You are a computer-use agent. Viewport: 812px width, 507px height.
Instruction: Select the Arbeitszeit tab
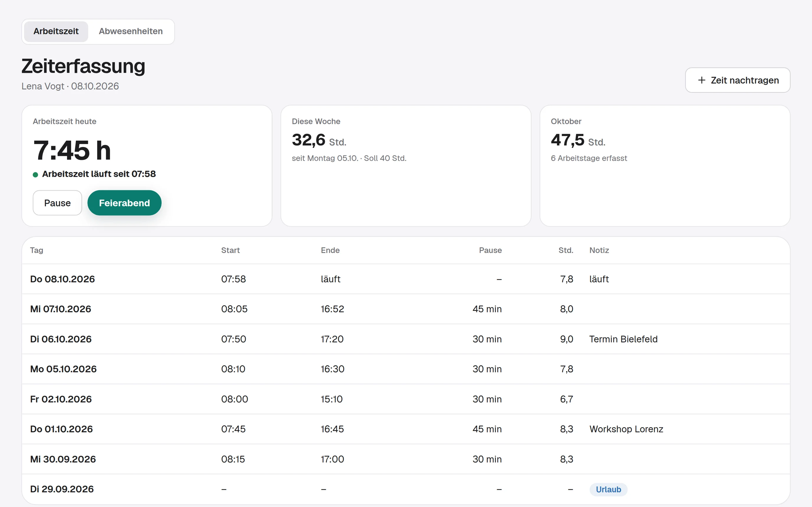coord(56,31)
